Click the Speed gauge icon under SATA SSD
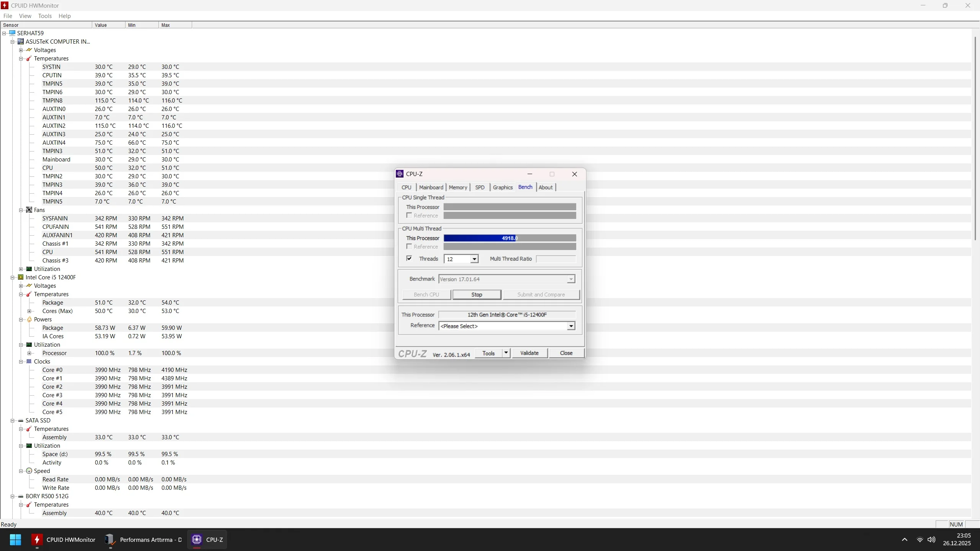Screen dimensions: 980x551 [x=29, y=471]
